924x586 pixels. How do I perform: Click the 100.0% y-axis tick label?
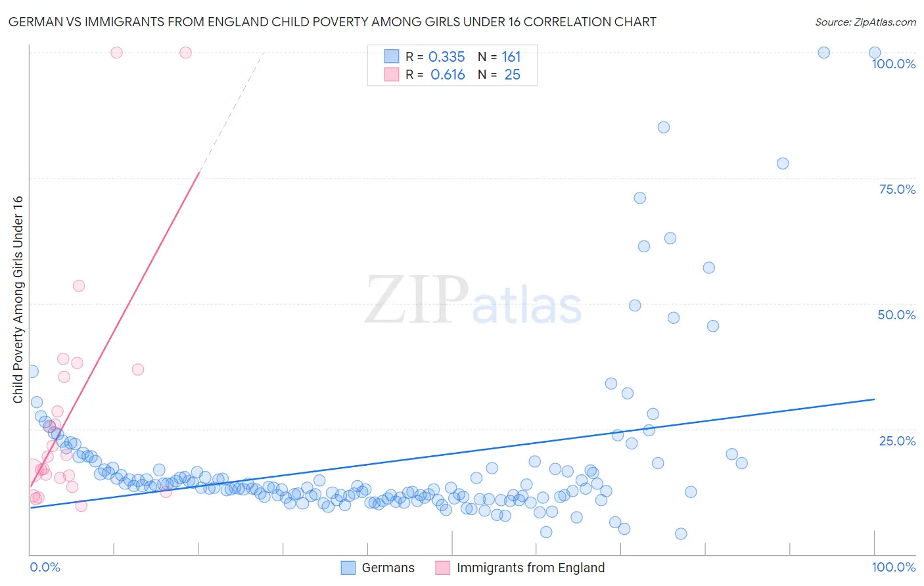pos(894,64)
